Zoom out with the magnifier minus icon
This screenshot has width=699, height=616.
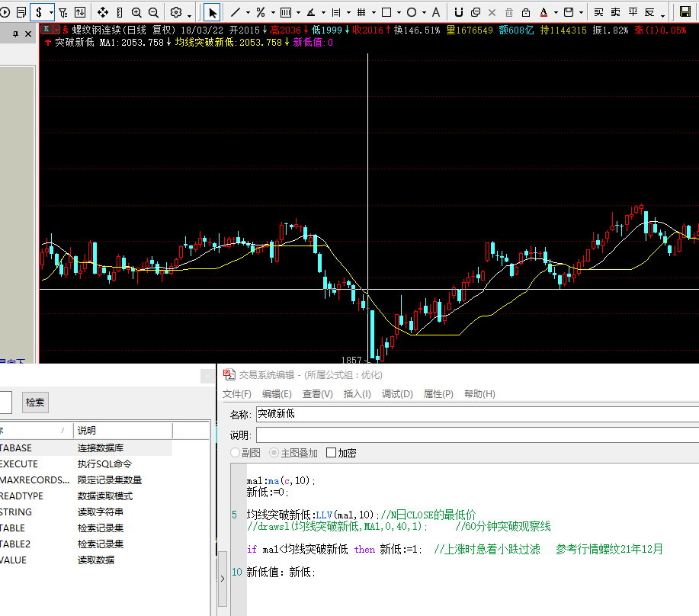click(x=153, y=12)
